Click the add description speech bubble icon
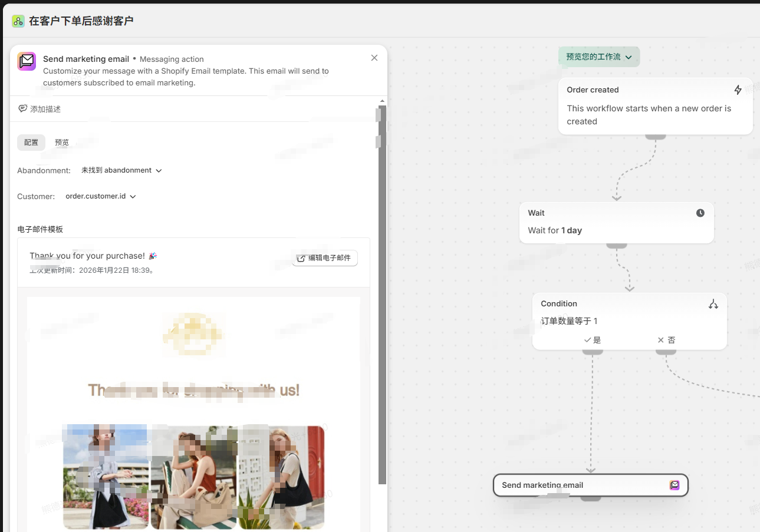This screenshot has height=532, width=760. [23, 109]
